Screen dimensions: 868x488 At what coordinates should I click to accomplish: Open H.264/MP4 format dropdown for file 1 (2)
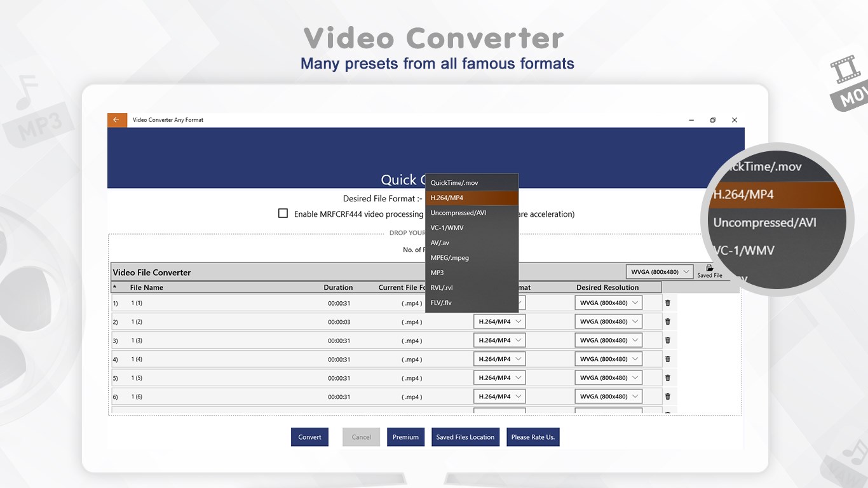[499, 322]
